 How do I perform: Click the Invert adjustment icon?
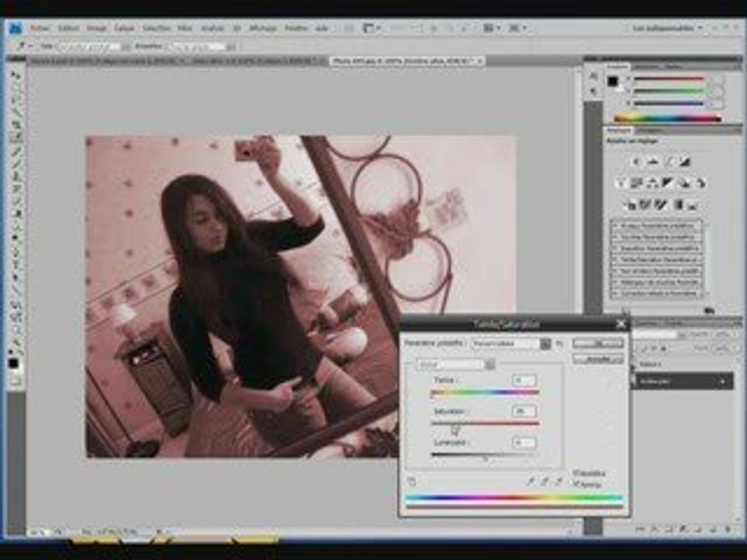click(630, 205)
